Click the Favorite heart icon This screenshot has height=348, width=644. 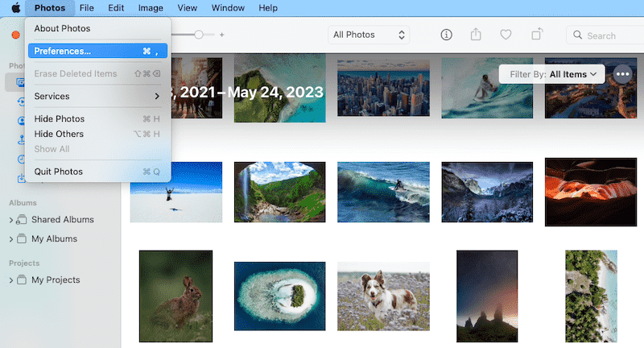[506, 35]
